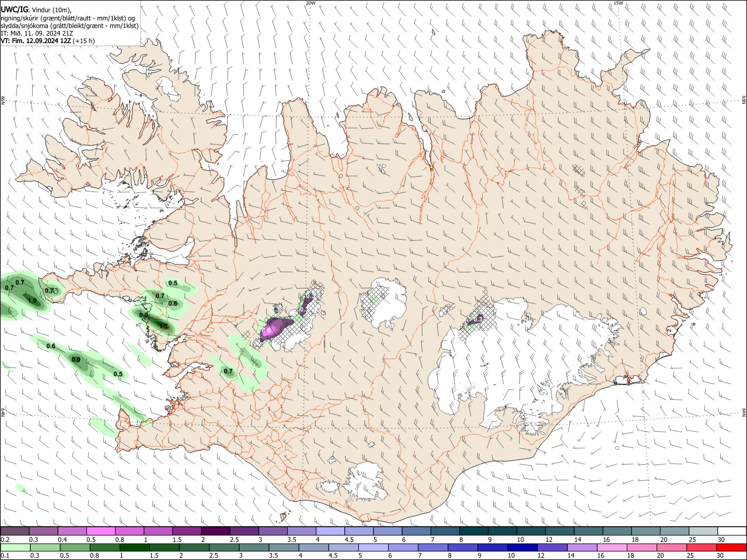The width and height of the screenshot is (747, 560).
Task: Pick the light lavender 4 swatch, upper scale
Action: pyautogui.click(x=330, y=531)
